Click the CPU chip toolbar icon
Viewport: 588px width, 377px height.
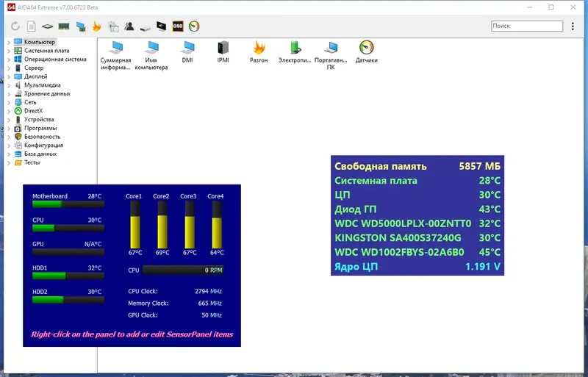click(48, 26)
